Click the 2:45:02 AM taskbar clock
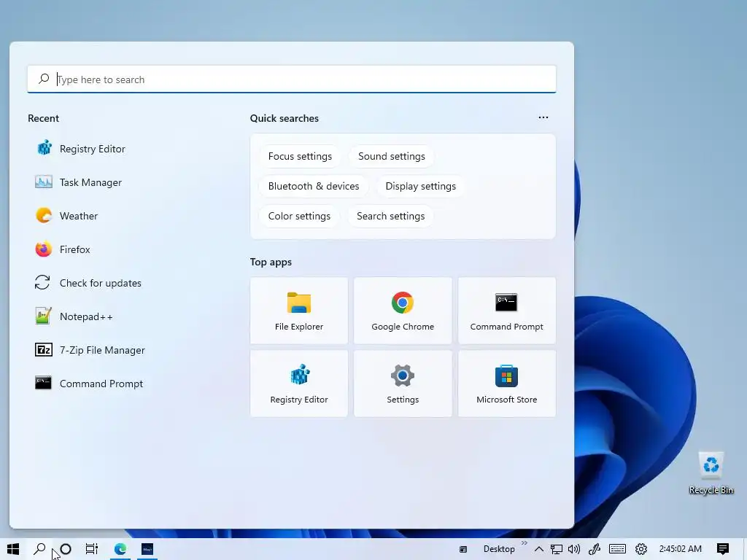This screenshot has height=560, width=747. pyautogui.click(x=681, y=549)
